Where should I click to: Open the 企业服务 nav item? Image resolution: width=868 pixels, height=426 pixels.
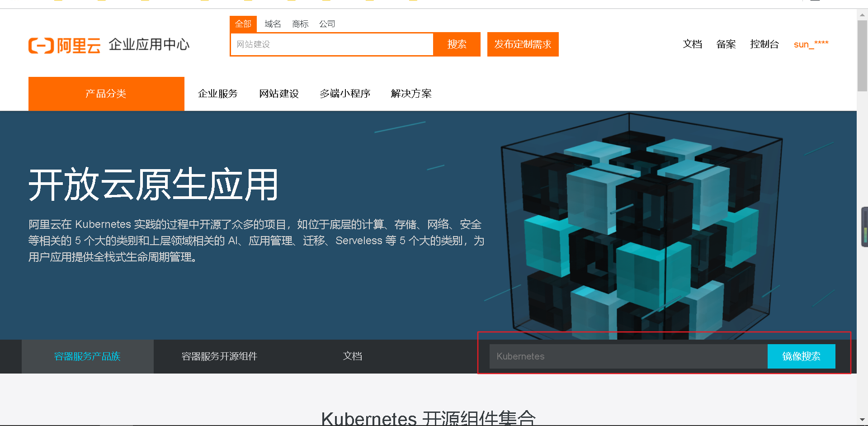point(218,94)
